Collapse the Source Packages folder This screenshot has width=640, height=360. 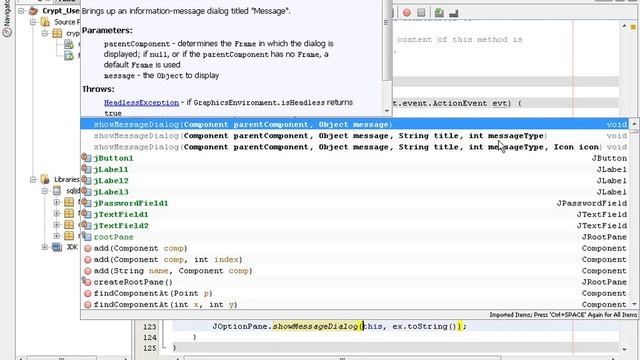pyautogui.click(x=33, y=22)
